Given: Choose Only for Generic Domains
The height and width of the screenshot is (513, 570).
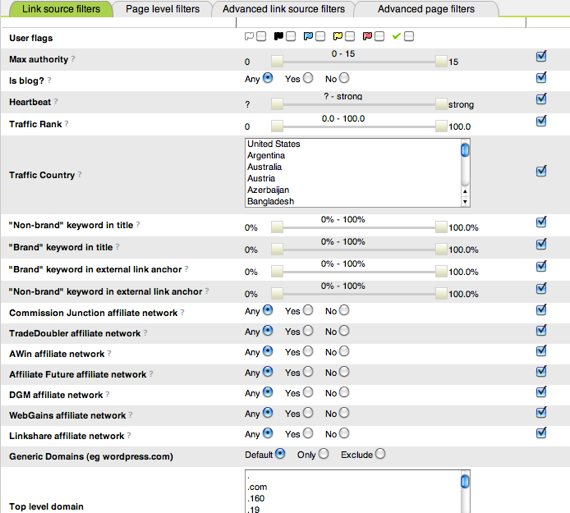Looking at the screenshot, I should 324,454.
